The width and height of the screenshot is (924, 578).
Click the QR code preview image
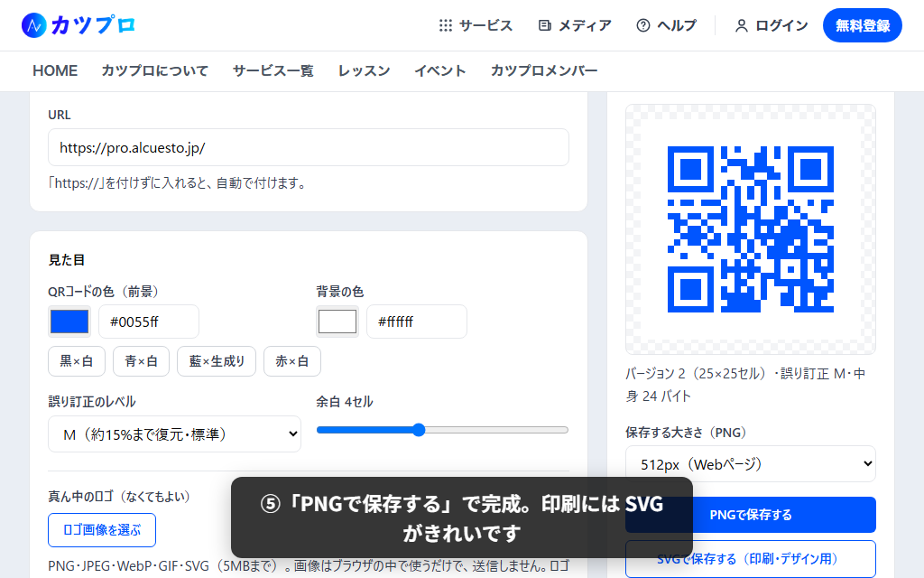click(750, 229)
